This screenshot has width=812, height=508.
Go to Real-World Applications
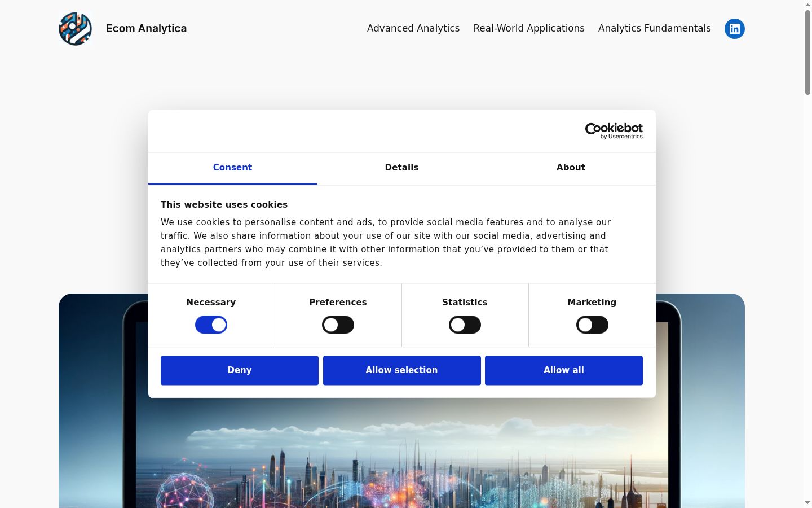(x=529, y=28)
